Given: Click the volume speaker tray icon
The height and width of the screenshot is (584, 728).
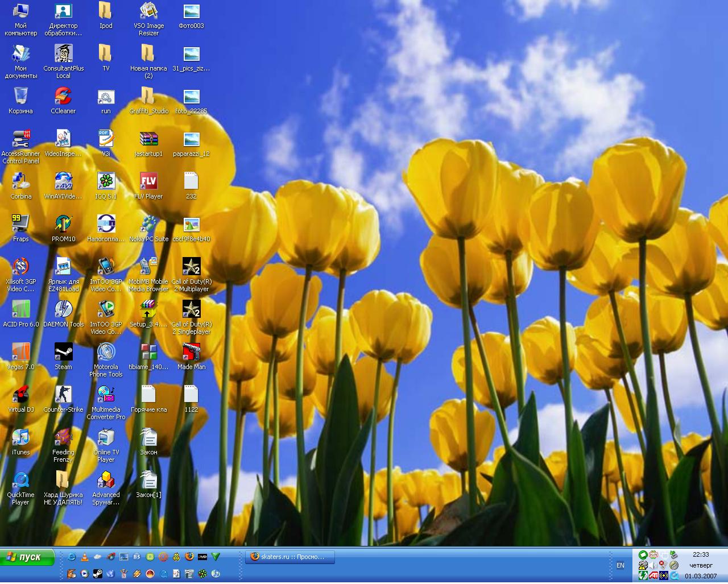Looking at the screenshot, I should click(x=653, y=565).
